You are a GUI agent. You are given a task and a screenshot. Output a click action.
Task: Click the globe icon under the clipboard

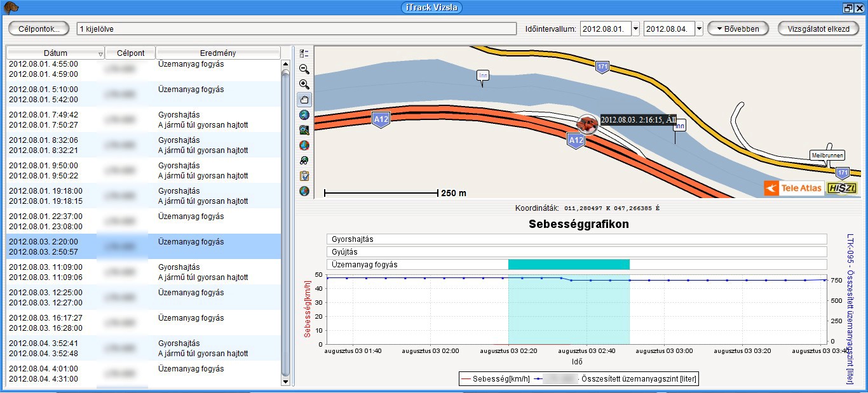(304, 191)
